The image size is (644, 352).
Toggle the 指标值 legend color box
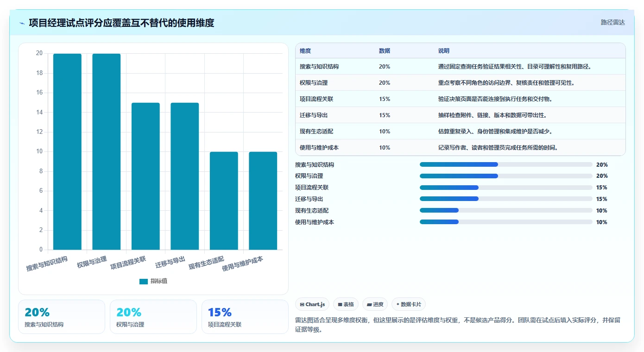144,281
